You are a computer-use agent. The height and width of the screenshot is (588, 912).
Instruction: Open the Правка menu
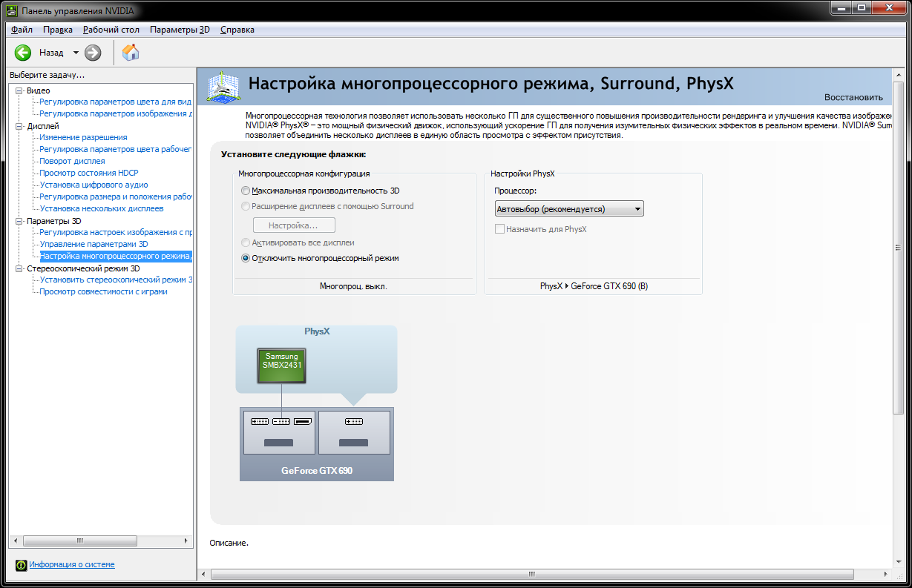click(x=58, y=30)
